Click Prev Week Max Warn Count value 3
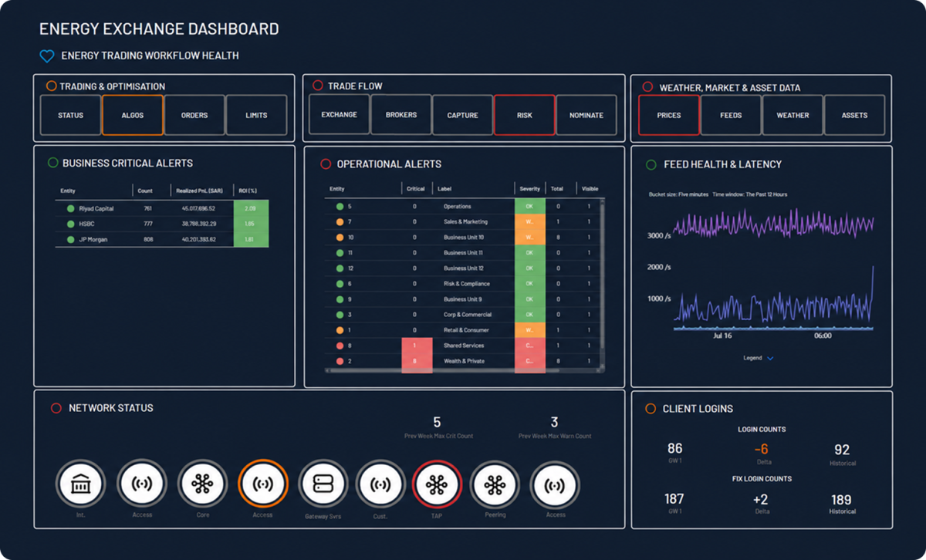 pyautogui.click(x=554, y=422)
